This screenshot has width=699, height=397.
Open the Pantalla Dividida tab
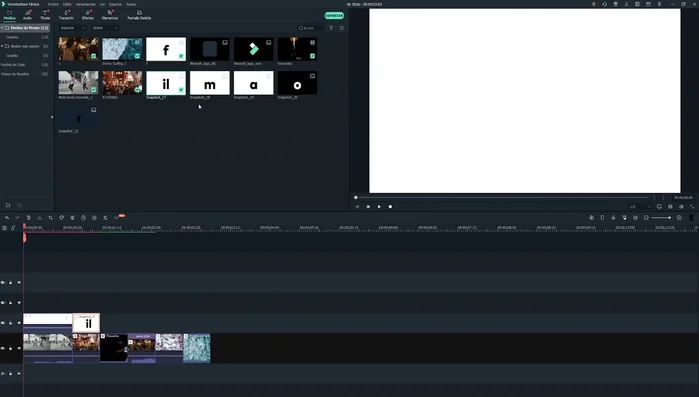[x=139, y=15]
